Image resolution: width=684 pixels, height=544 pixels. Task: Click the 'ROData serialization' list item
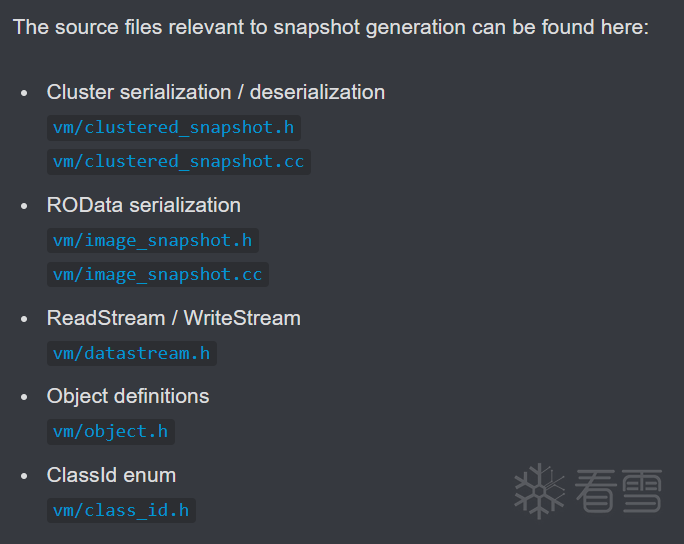click(x=144, y=205)
